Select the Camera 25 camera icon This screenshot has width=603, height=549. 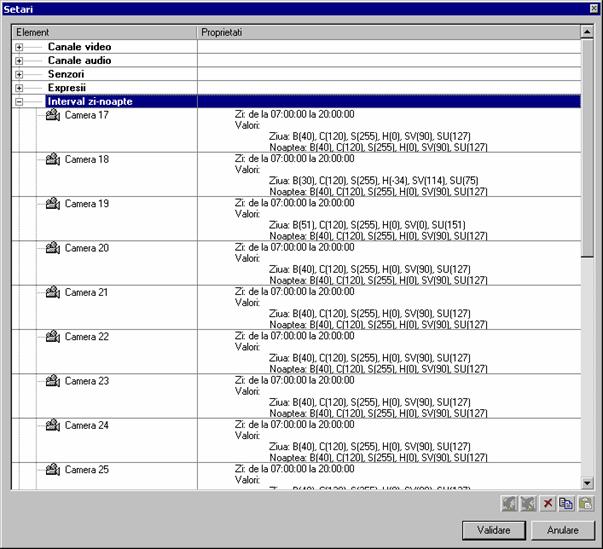[53, 469]
